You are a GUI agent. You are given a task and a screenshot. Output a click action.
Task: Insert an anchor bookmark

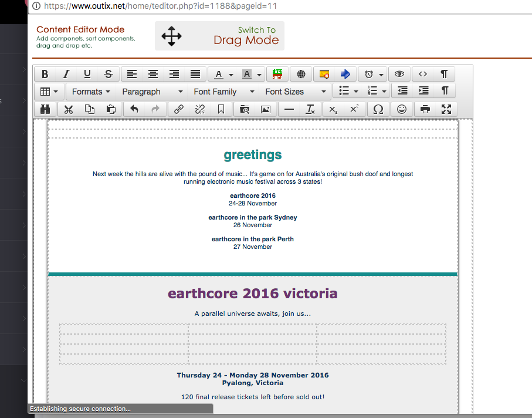(221, 109)
